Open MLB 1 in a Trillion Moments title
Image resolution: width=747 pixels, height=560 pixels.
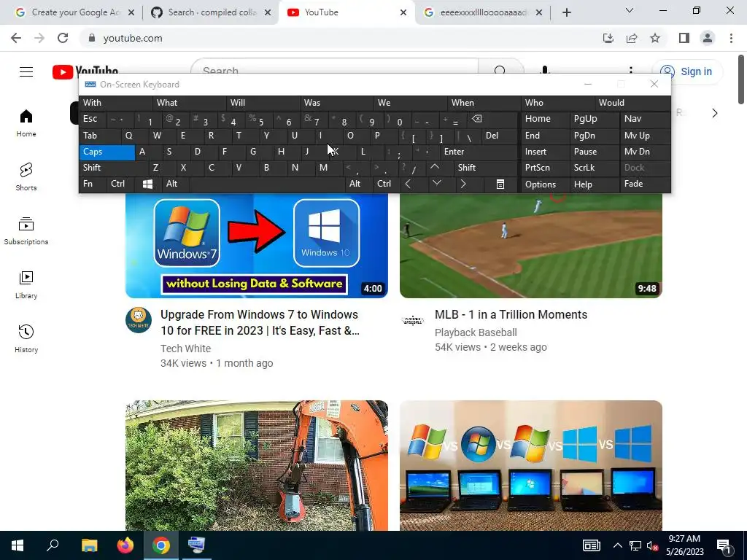511,315
